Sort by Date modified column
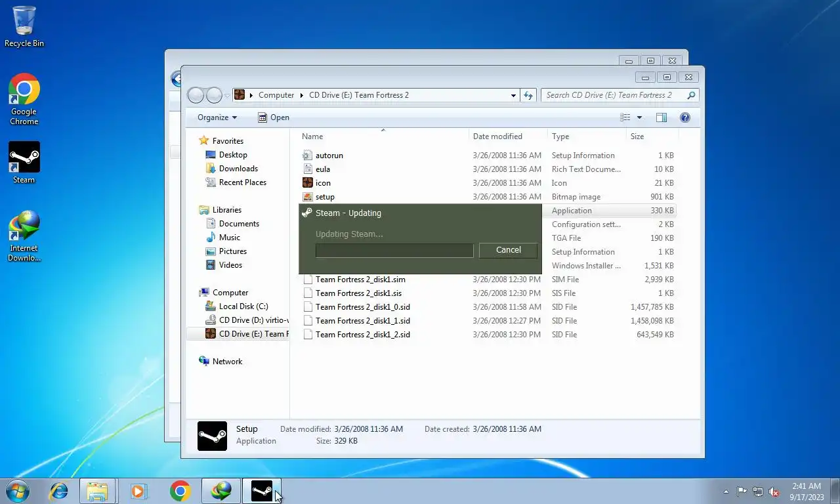 pos(509,136)
